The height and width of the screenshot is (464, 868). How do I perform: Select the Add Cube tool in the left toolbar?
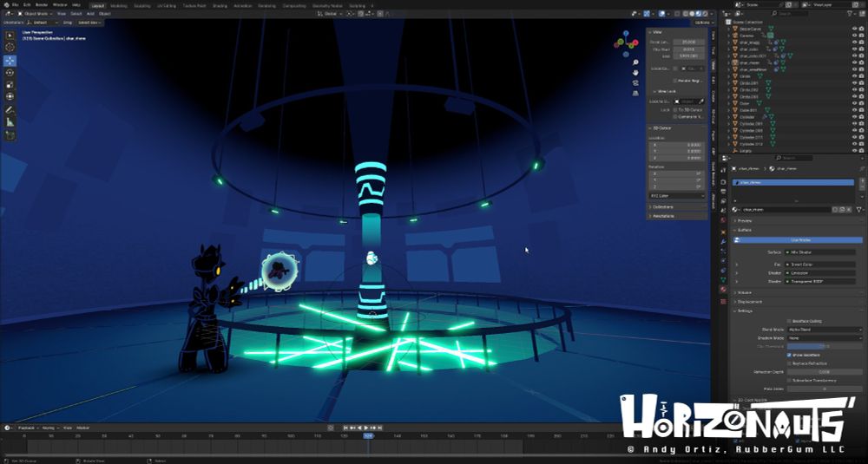coord(10,135)
